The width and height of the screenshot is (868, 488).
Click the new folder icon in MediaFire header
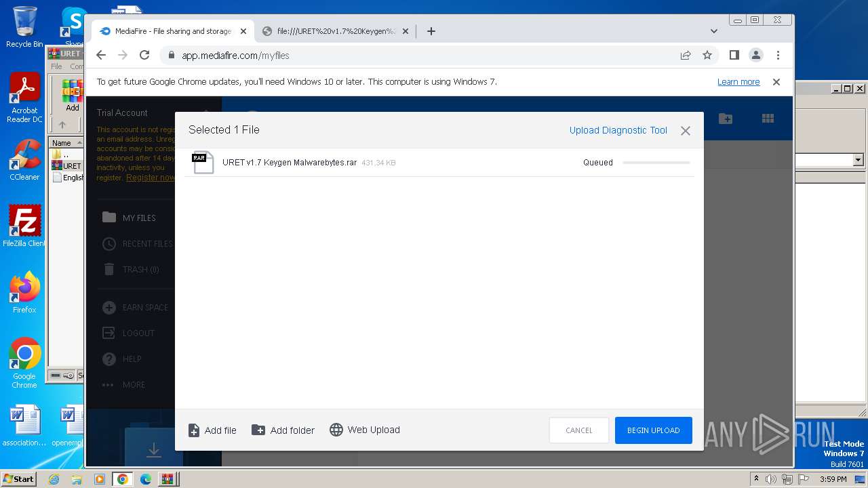[x=726, y=119]
